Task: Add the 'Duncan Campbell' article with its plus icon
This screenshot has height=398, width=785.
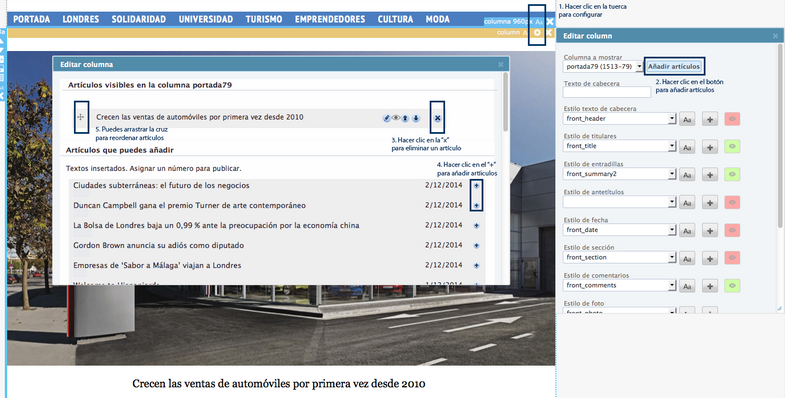Action: click(x=476, y=205)
